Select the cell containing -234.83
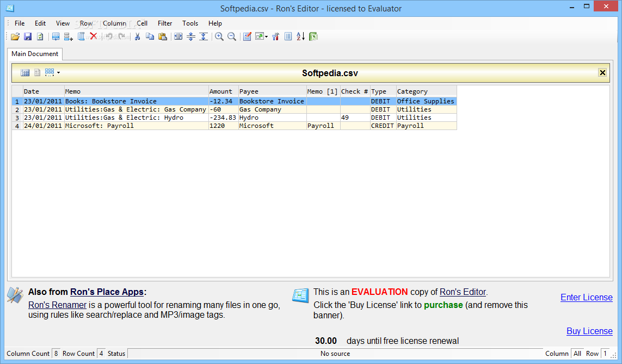 point(223,118)
